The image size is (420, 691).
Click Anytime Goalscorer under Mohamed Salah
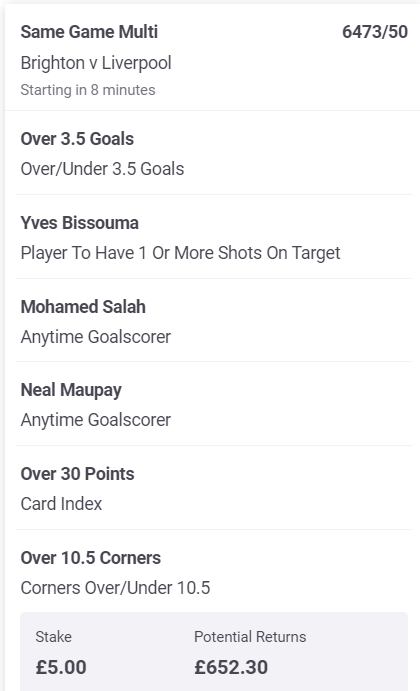(x=96, y=337)
